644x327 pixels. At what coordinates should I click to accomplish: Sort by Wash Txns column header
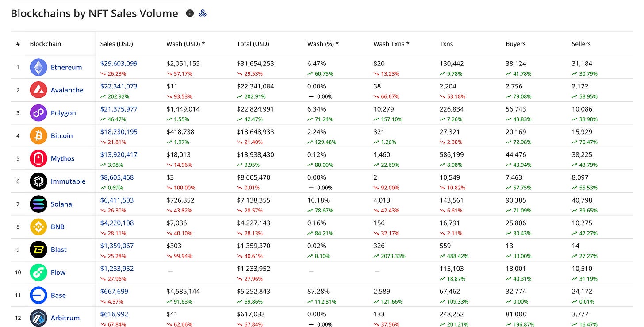[391, 44]
